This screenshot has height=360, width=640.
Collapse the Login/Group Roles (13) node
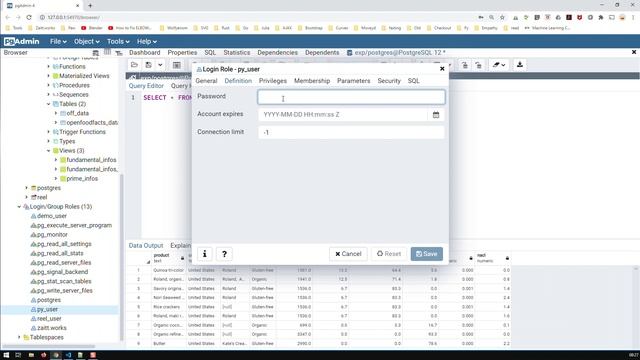point(19,207)
